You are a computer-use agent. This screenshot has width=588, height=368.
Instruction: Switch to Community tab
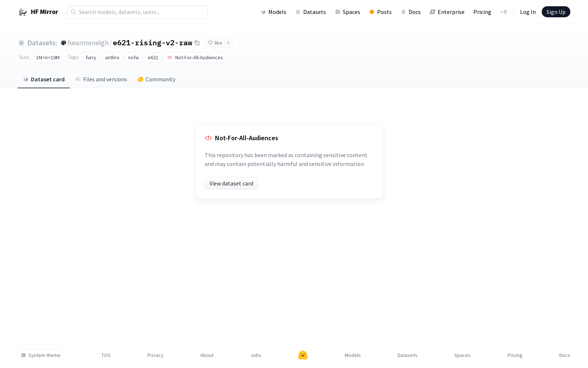pos(156,79)
